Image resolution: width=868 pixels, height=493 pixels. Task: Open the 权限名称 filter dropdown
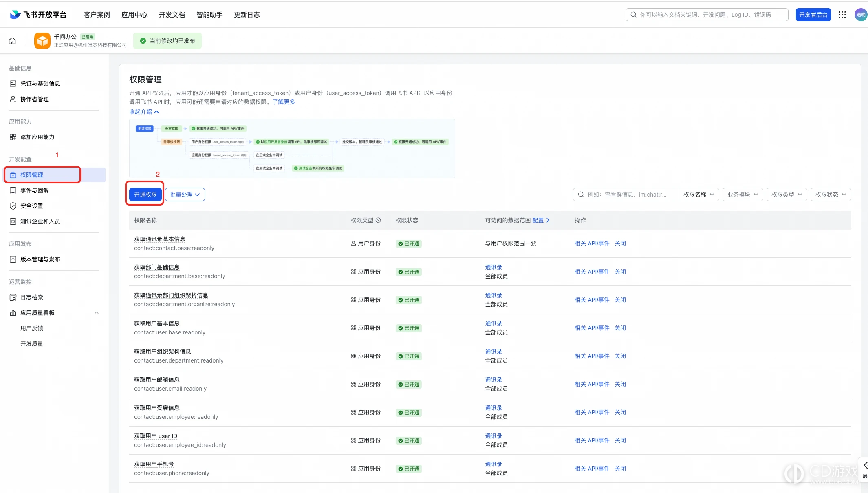698,195
